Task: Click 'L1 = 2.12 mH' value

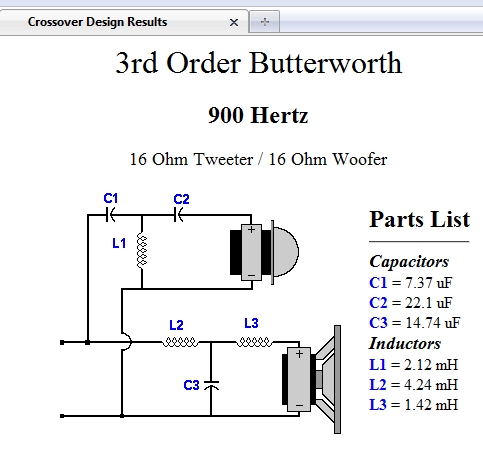Action: click(414, 365)
